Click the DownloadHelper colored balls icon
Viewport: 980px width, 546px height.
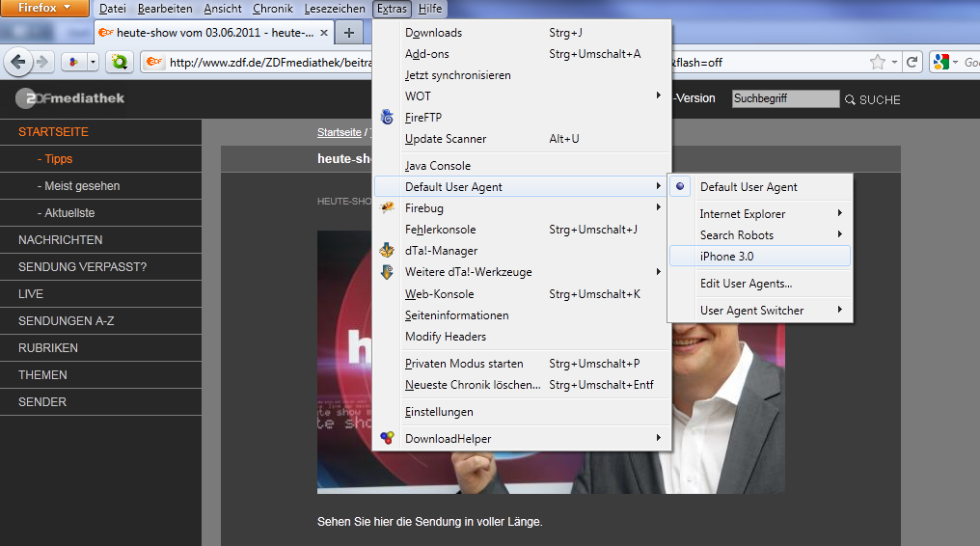pyautogui.click(x=388, y=438)
